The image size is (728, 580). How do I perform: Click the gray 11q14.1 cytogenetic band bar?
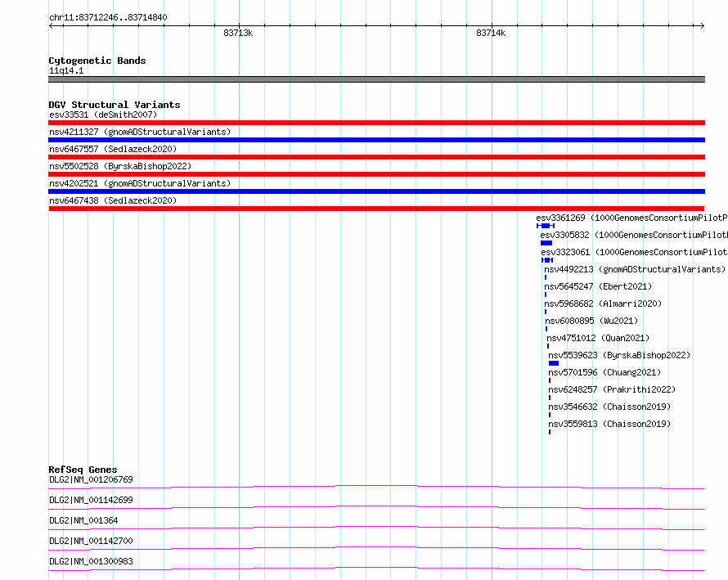(376, 79)
